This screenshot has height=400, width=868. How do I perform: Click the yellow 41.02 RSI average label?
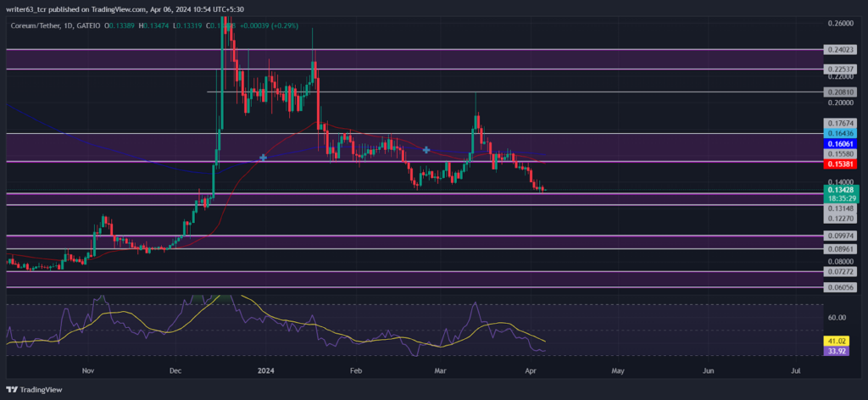pyautogui.click(x=837, y=342)
